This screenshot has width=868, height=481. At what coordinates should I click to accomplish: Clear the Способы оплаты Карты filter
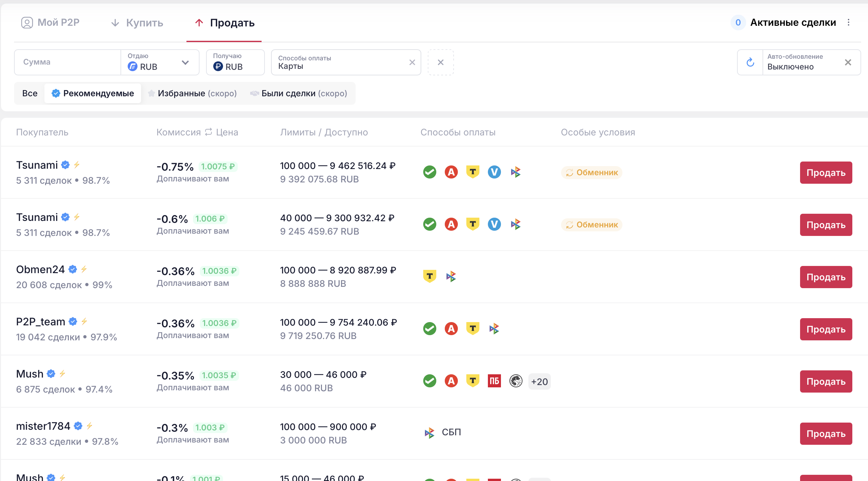412,62
